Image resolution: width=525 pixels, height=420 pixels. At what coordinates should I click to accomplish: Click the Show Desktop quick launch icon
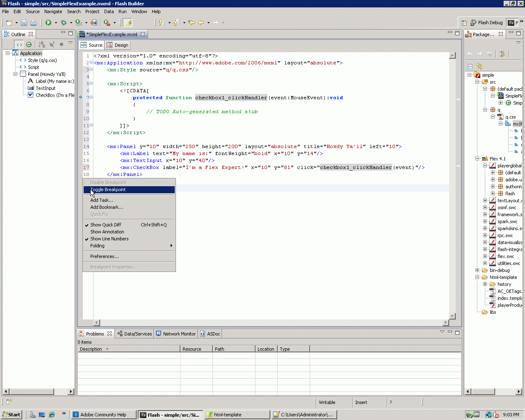42,415
